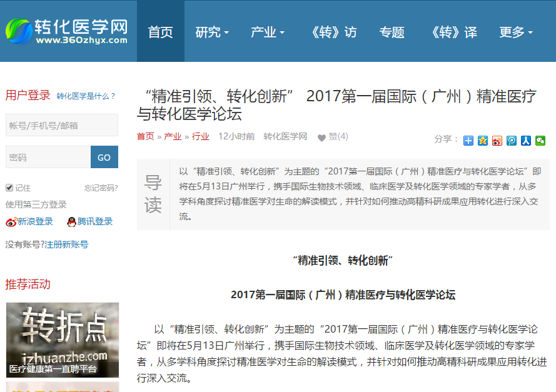Share via Tencent Weibo icon
Image resolution: width=556 pixels, height=392 pixels.
pos(512,141)
